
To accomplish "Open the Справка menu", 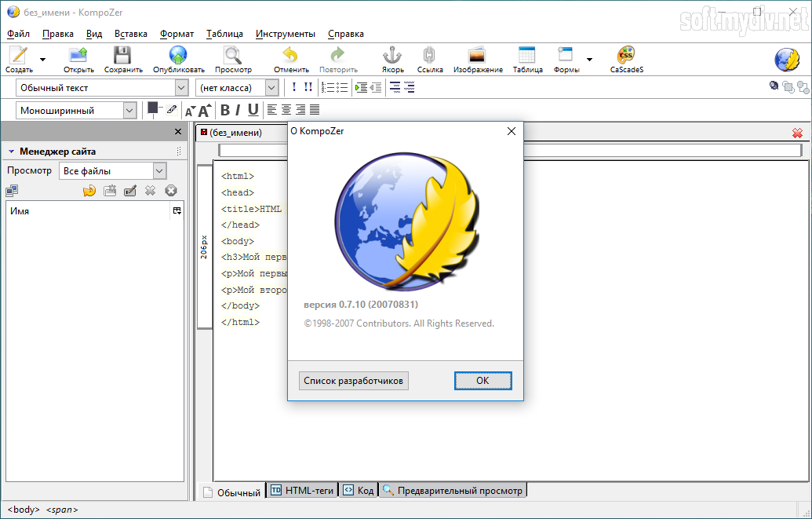I will point(345,34).
